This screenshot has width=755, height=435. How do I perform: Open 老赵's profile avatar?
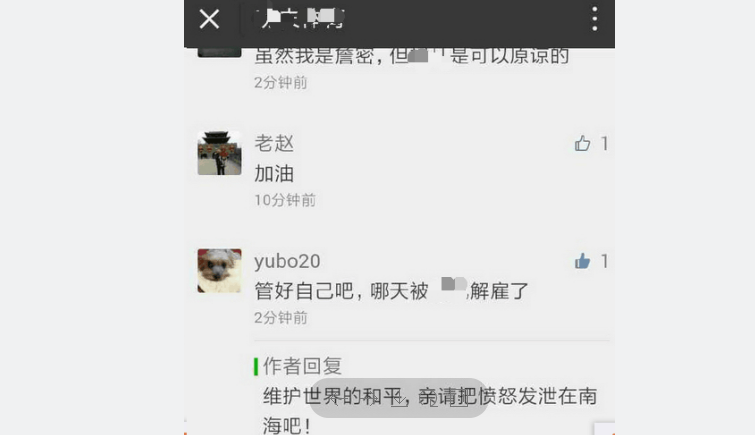(x=220, y=153)
